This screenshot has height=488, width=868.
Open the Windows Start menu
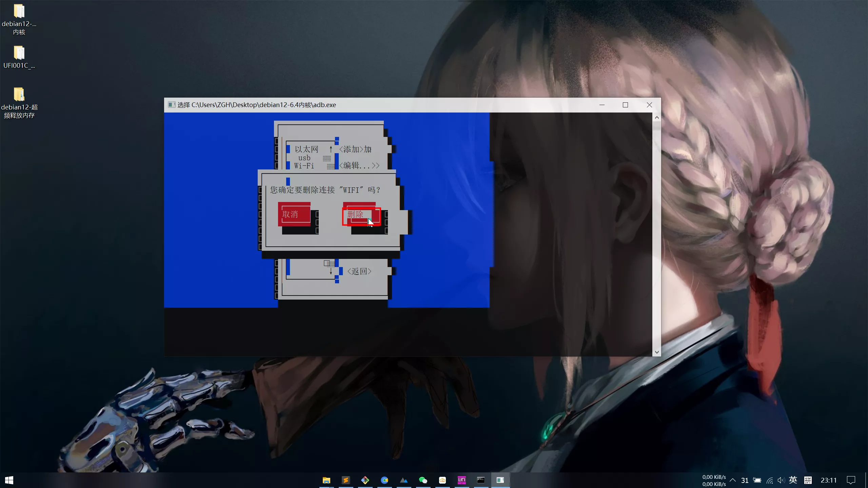(x=9, y=480)
